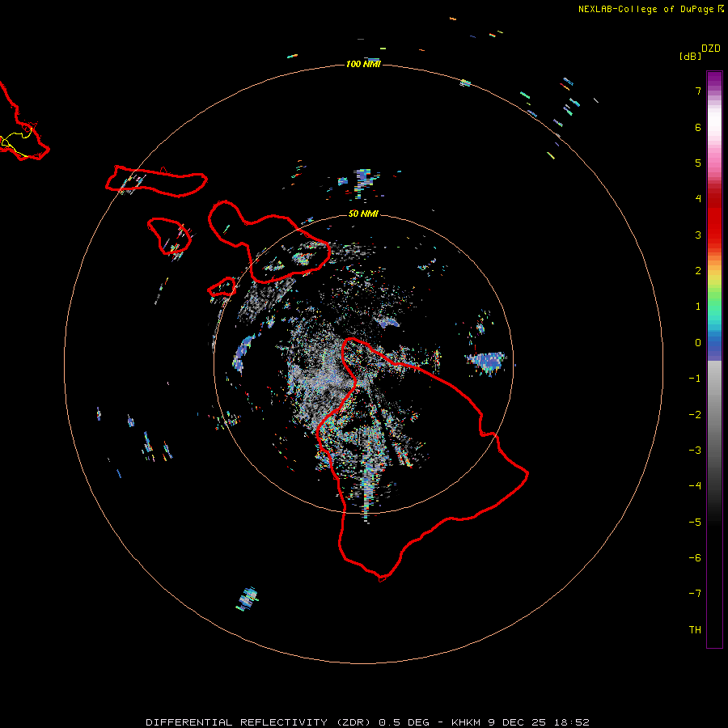
Task: Click the 3 value on color scale
Action: coord(698,235)
